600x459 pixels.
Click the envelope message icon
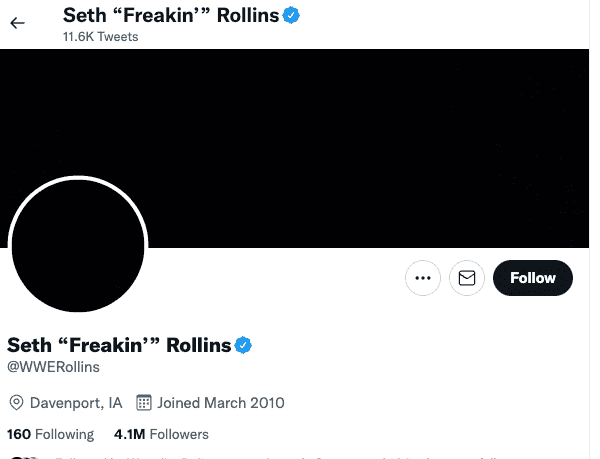click(x=466, y=278)
